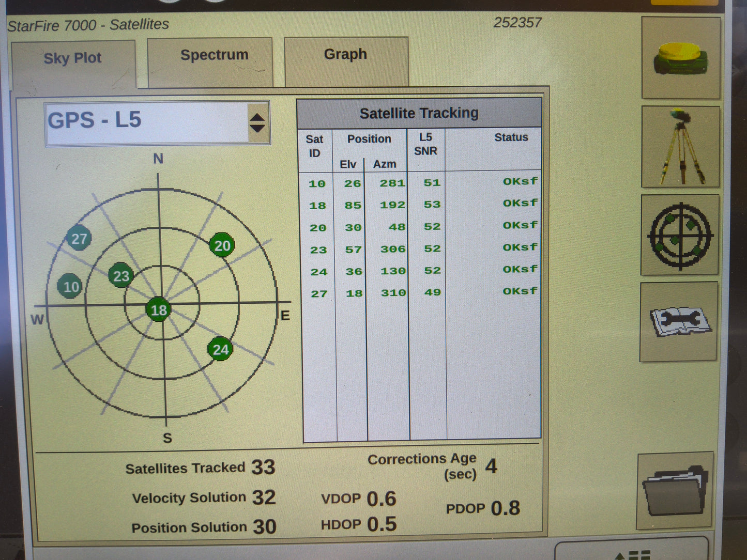Click the VDOP 0.6 reading
This screenshot has height=560, width=747.
[x=359, y=499]
